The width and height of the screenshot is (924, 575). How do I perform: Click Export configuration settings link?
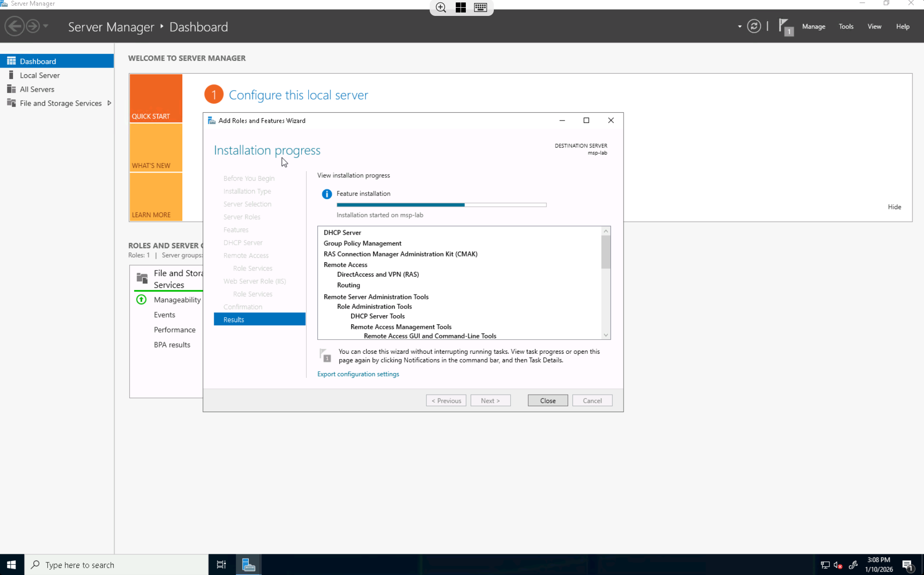click(358, 374)
